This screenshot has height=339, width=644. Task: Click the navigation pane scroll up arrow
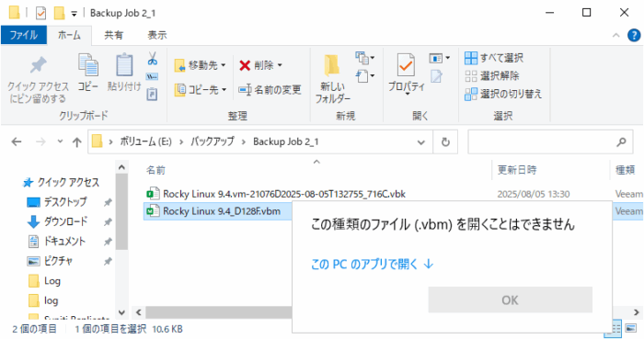click(x=121, y=167)
